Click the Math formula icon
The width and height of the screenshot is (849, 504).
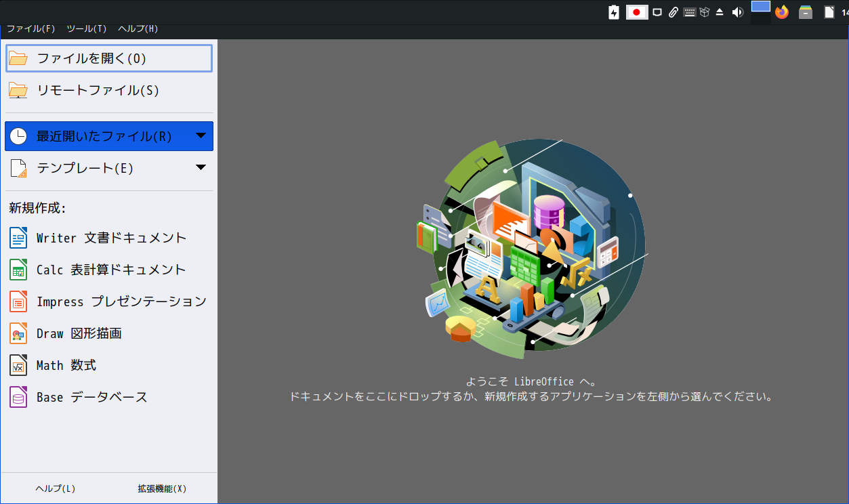18,365
